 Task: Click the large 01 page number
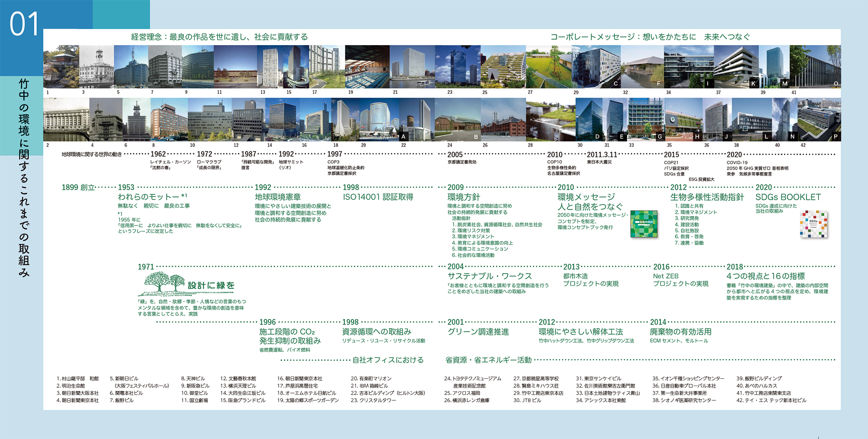tap(24, 24)
